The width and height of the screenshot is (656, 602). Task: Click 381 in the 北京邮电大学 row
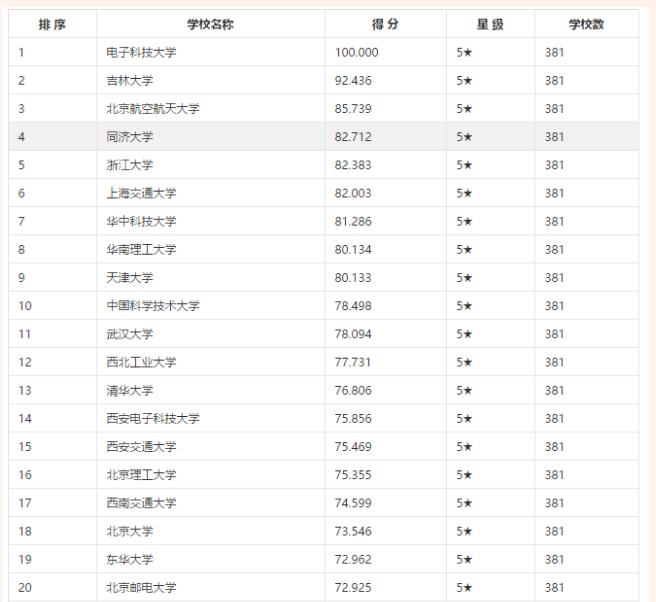554,587
